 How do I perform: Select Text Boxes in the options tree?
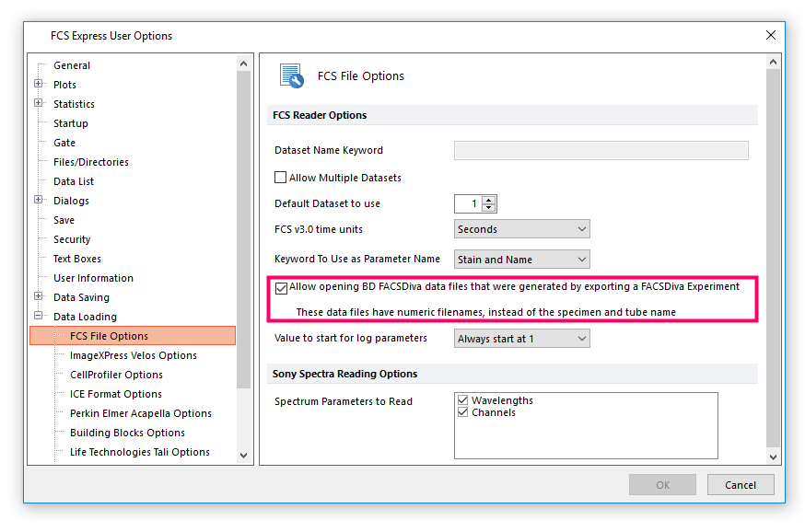pos(77,259)
